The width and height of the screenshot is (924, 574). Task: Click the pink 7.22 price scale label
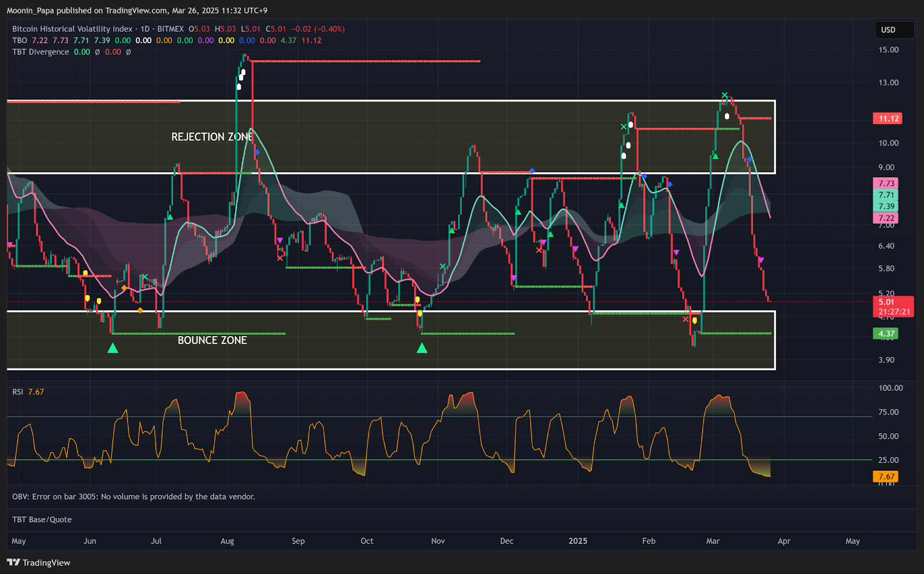pos(886,218)
